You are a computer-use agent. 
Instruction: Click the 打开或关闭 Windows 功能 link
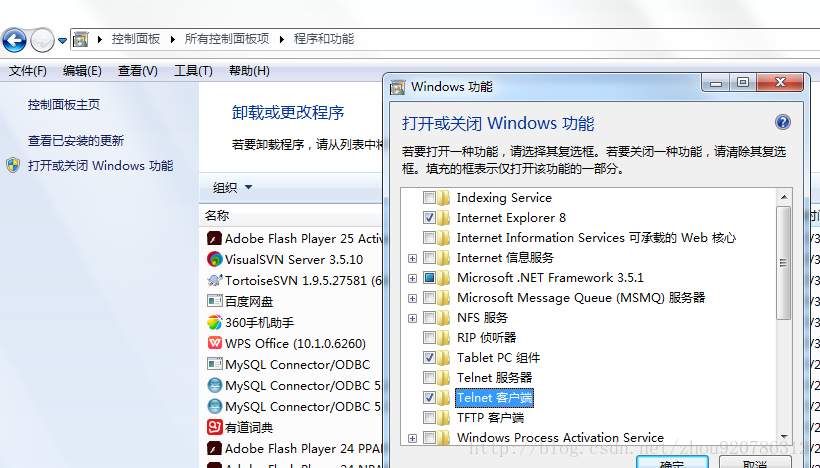pos(100,166)
